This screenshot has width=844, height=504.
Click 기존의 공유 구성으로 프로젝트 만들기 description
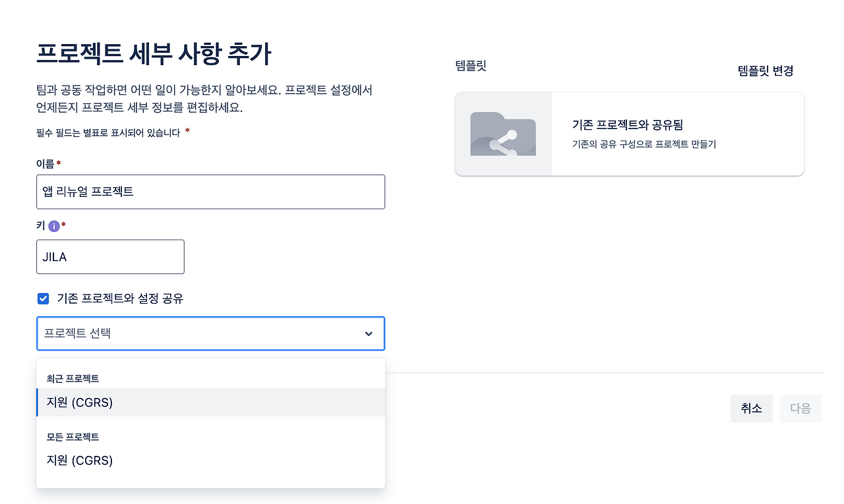point(644,144)
